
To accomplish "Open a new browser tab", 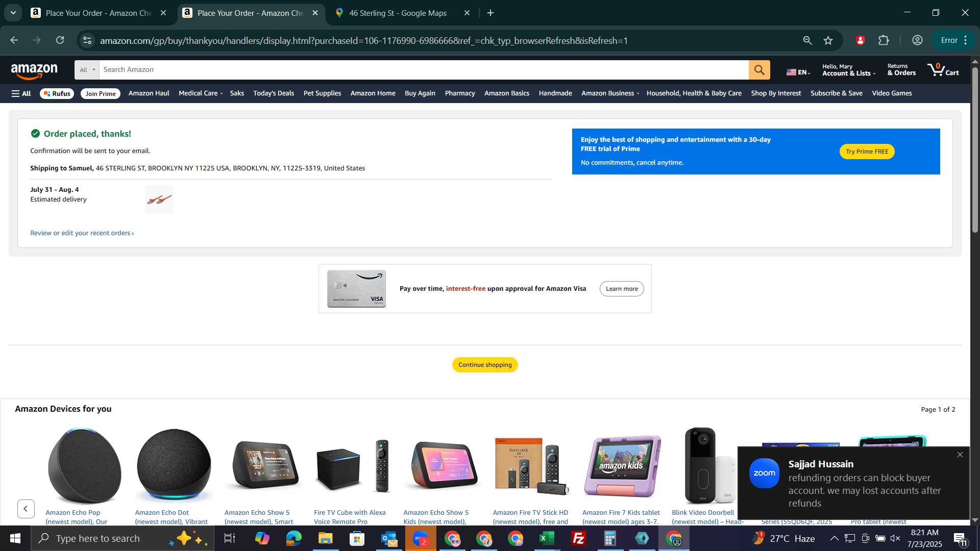I will (491, 13).
